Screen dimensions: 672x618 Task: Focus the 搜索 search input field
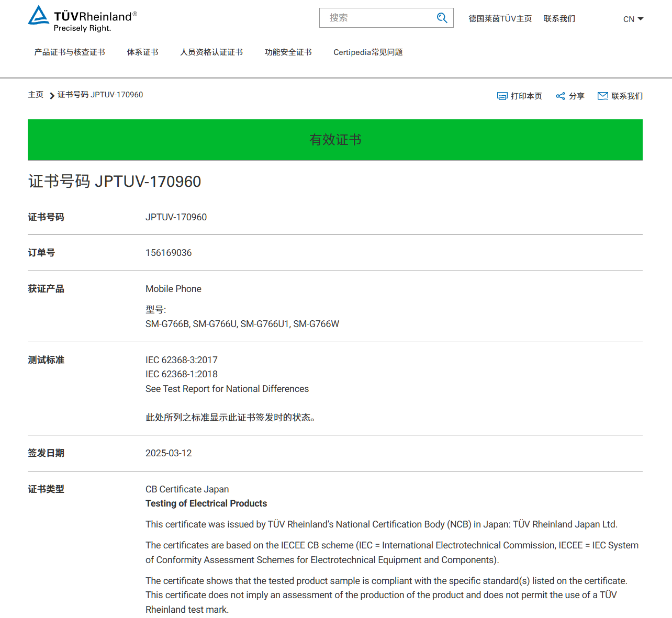pyautogui.click(x=377, y=18)
